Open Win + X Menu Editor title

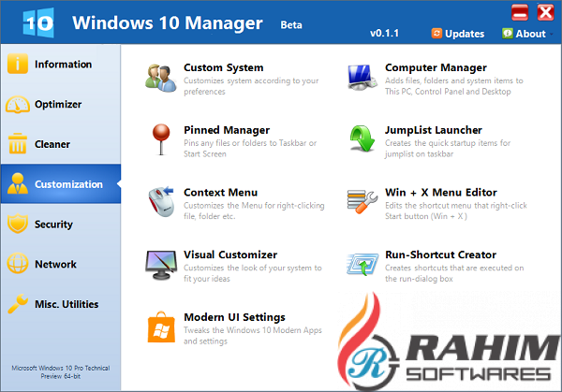click(x=441, y=192)
